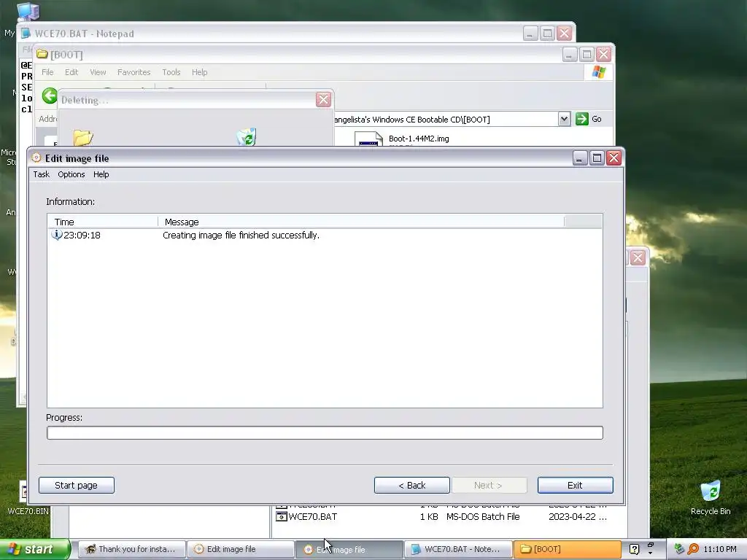Switch to 'Thank you for insta...' taskbar item

[x=131, y=549]
